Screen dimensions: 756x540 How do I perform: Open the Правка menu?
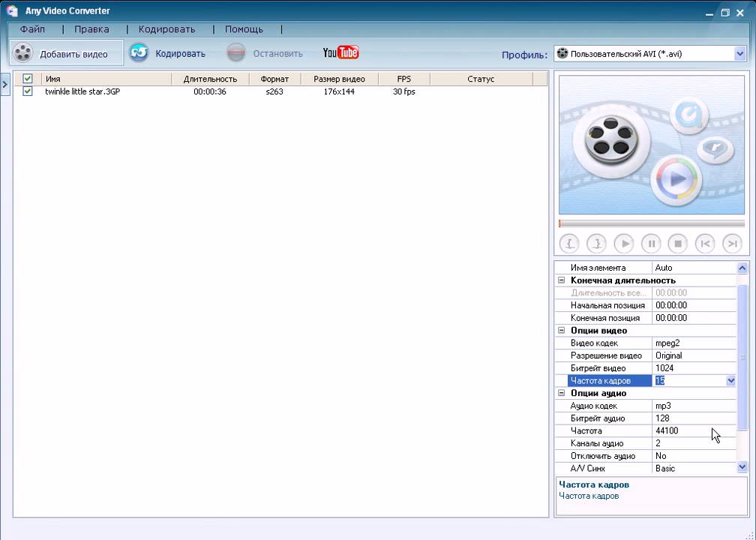point(91,29)
